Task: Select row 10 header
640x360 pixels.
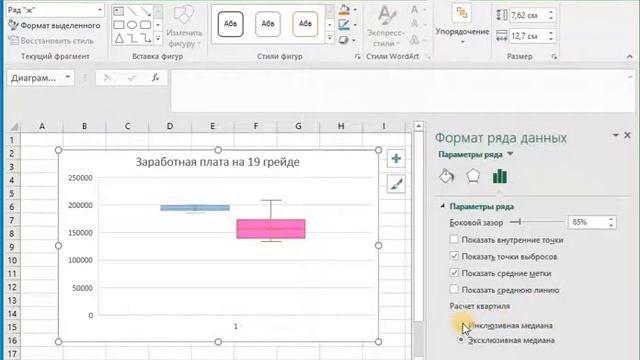Action: pos(12,260)
